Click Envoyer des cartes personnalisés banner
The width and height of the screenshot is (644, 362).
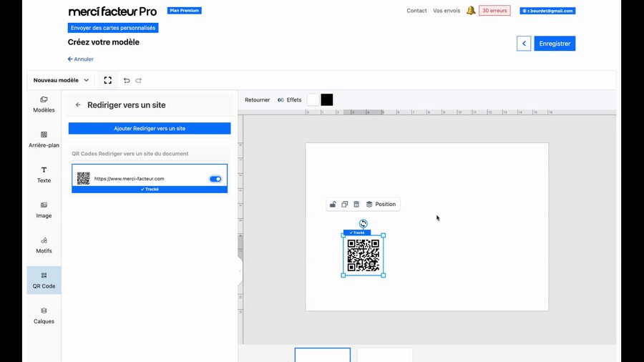pos(113,28)
